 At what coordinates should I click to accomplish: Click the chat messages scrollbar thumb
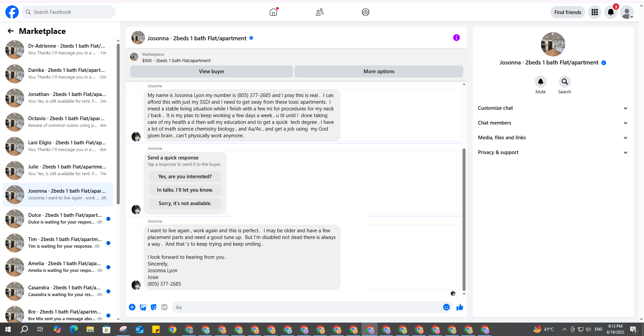pos(464,220)
